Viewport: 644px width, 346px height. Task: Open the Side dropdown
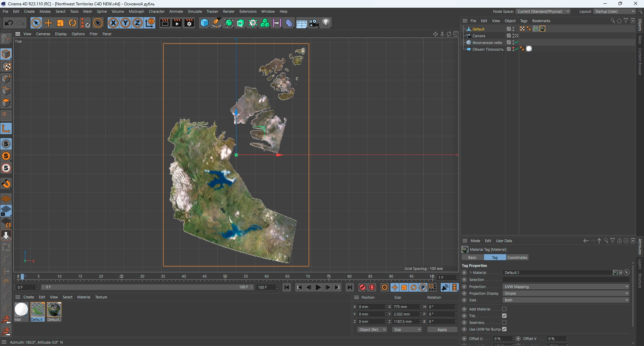[566, 300]
